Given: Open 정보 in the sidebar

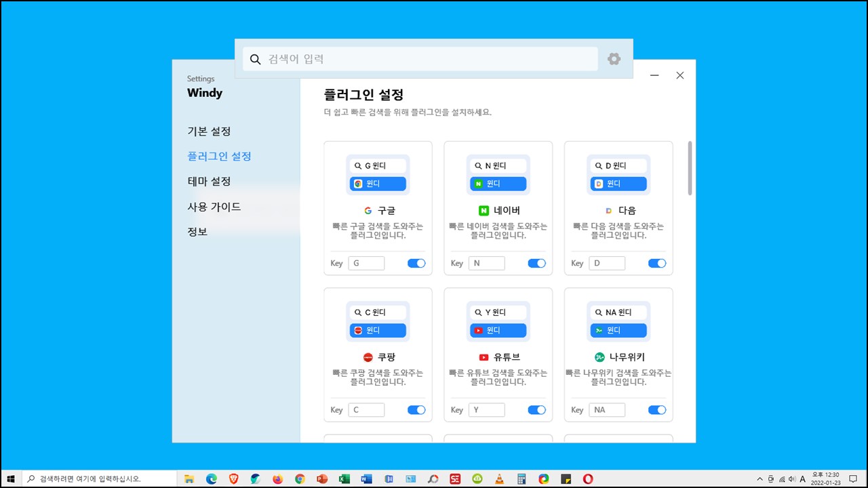Looking at the screenshot, I should 197,231.
